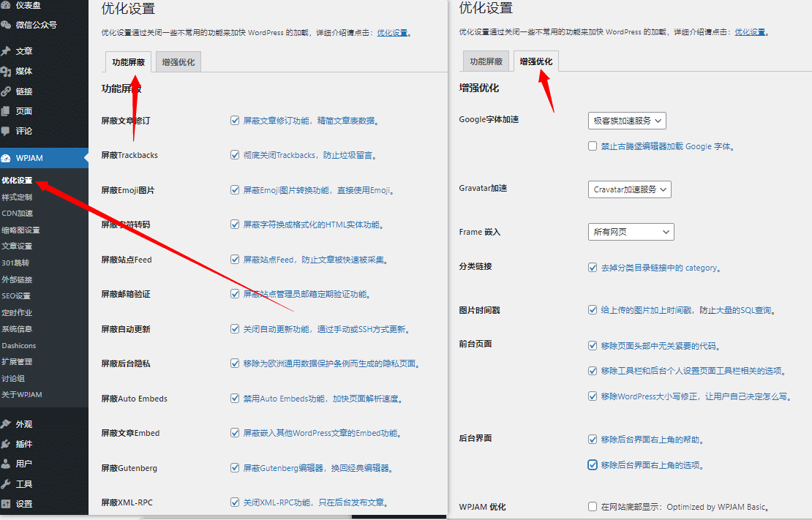Change the Frame 嵌入 dropdown selection
812x520 pixels.
click(x=631, y=232)
